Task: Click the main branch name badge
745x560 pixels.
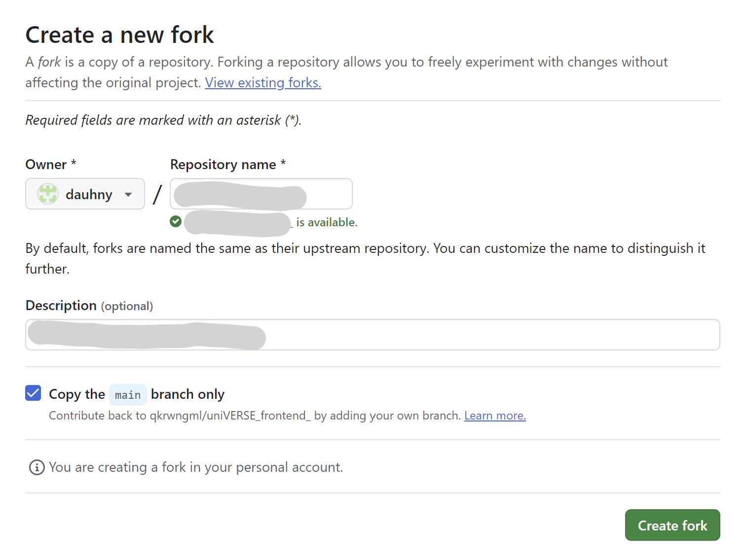Action: [x=128, y=395]
